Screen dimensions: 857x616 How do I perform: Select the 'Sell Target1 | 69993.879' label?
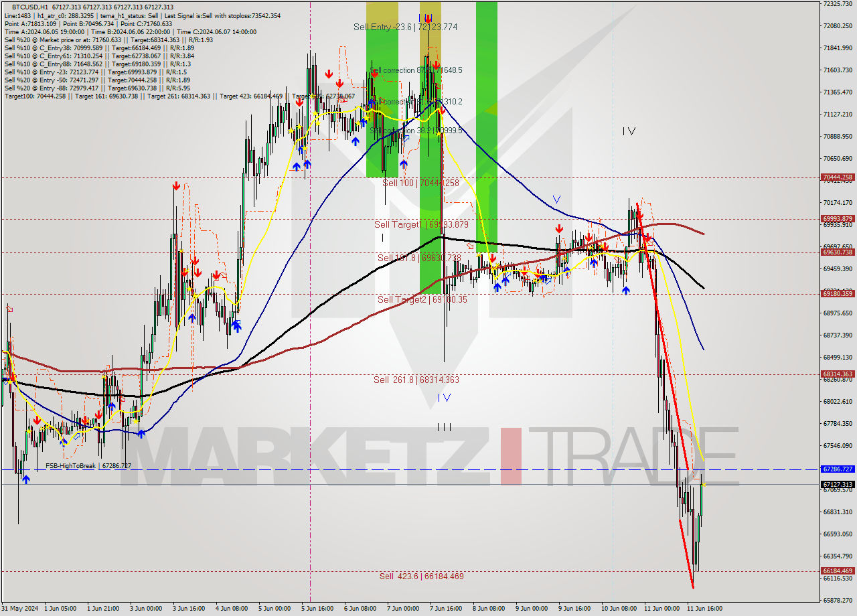pos(421,224)
